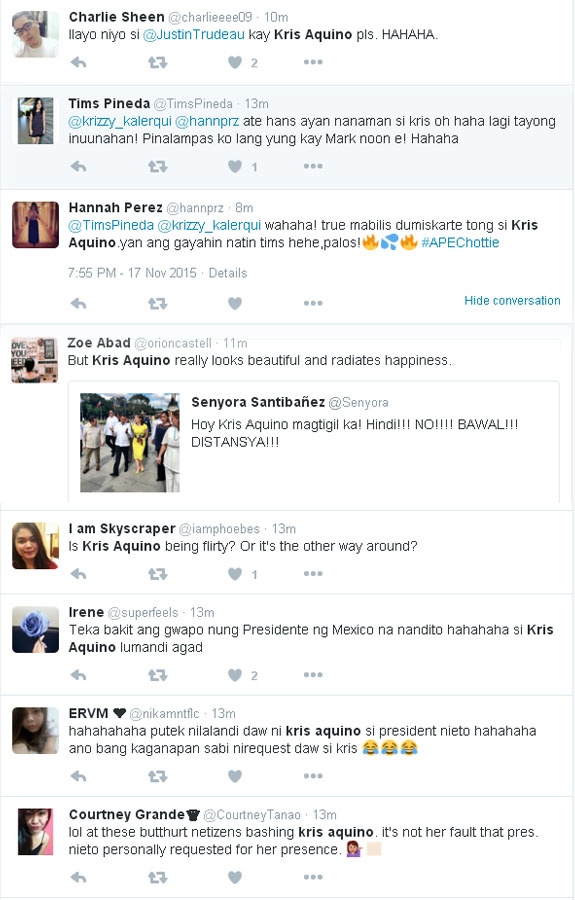Open the #APEChottie hashtag

pyautogui.click(x=460, y=242)
